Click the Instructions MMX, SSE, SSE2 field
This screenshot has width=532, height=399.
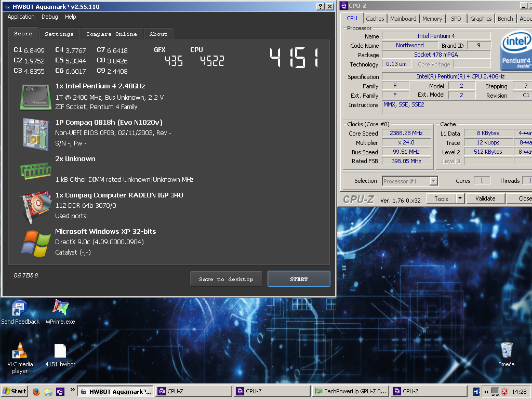tap(457, 108)
